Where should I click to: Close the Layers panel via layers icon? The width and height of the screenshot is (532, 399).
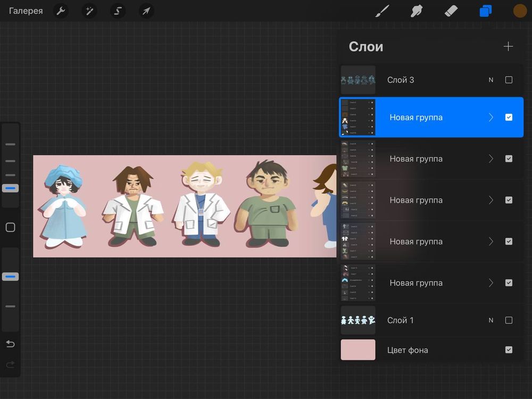click(x=486, y=11)
